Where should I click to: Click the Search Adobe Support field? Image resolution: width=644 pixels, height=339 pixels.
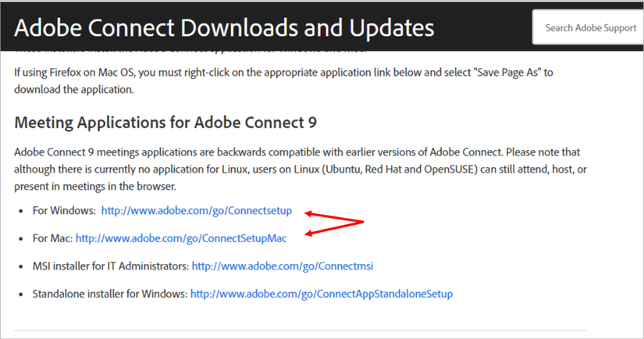(x=591, y=28)
